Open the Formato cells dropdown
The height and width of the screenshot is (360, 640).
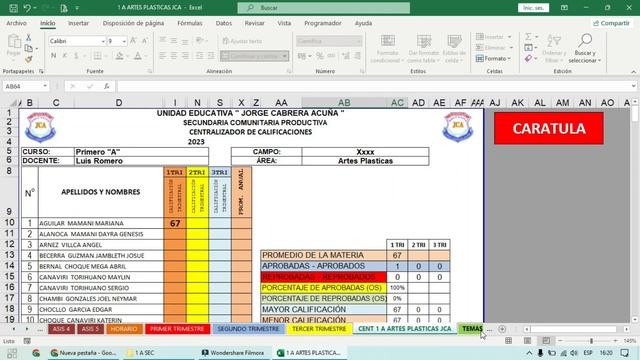point(493,59)
